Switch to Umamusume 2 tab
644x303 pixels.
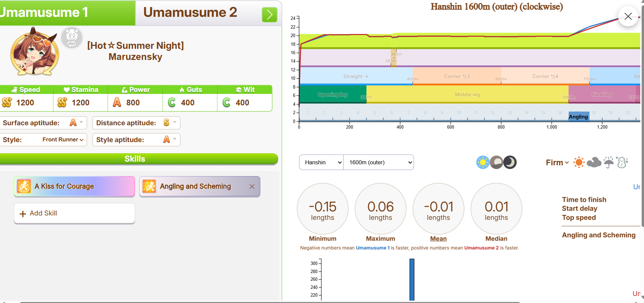[x=190, y=13]
